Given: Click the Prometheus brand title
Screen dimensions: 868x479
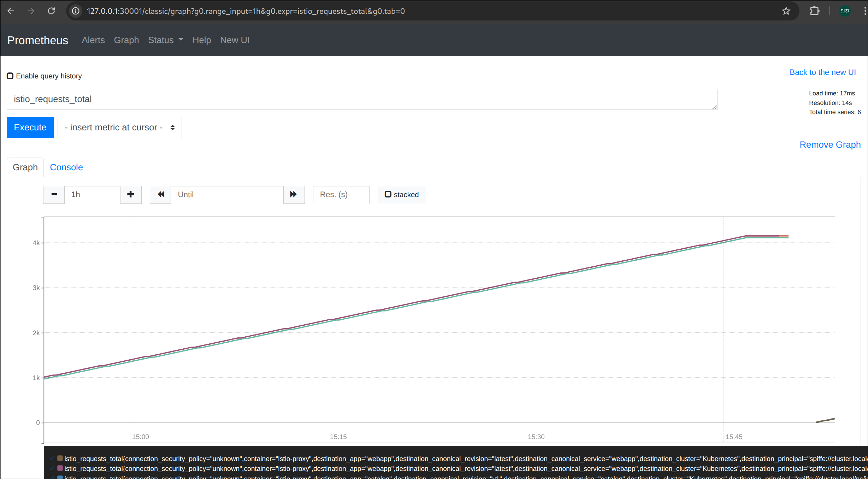Looking at the screenshot, I should [38, 40].
